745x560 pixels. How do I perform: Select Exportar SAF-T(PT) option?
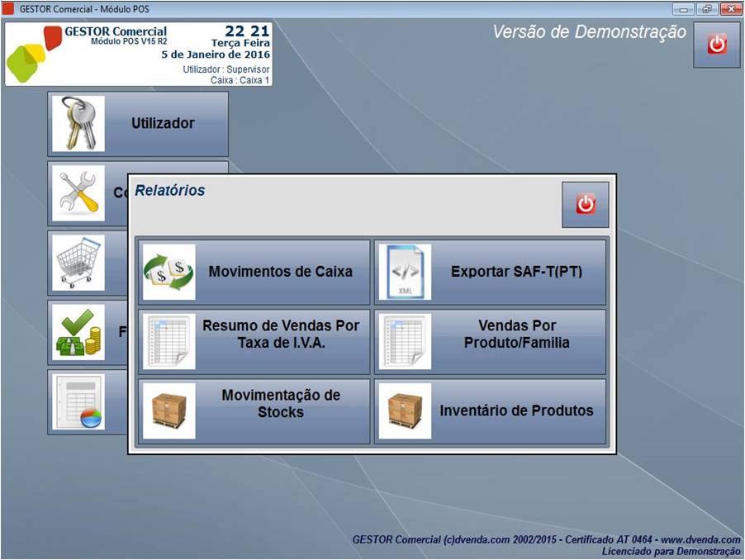click(516, 272)
